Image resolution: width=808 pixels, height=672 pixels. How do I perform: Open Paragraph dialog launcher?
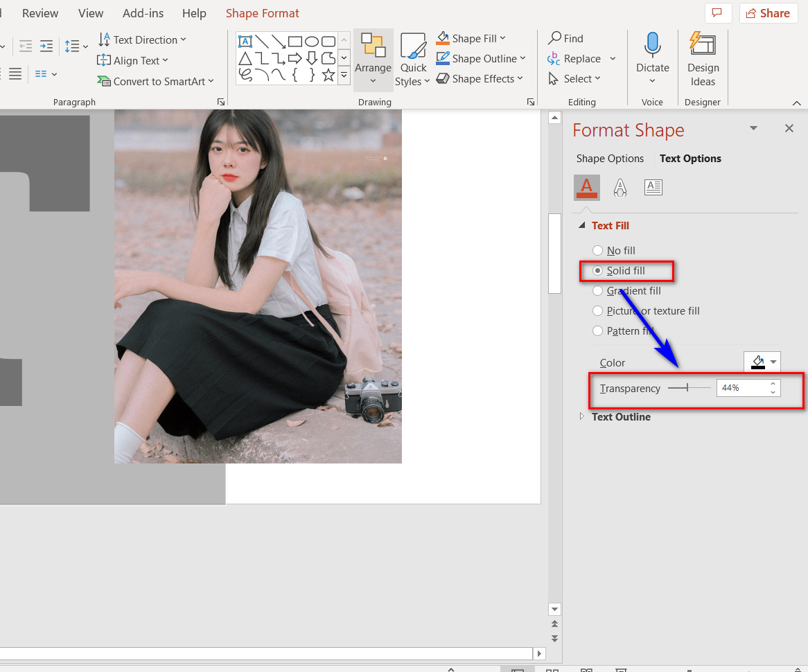(221, 102)
